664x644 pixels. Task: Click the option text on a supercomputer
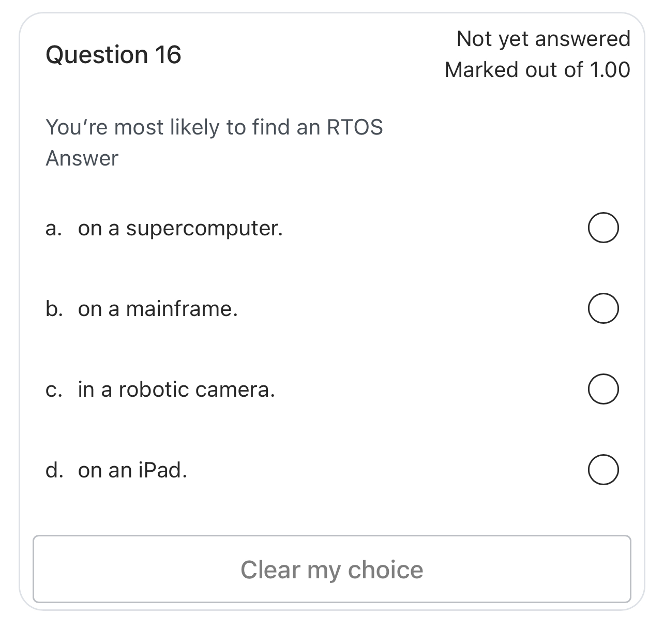[180, 228]
